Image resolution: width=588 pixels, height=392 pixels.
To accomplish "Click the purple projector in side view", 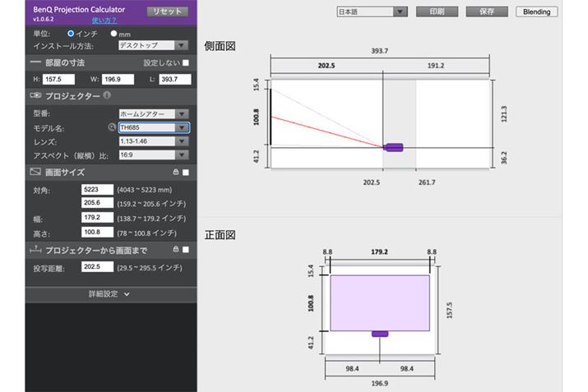I will click(394, 147).
